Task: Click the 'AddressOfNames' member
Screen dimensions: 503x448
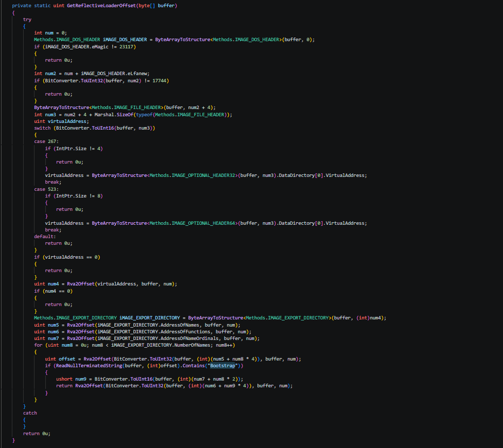Action: click(x=180, y=325)
